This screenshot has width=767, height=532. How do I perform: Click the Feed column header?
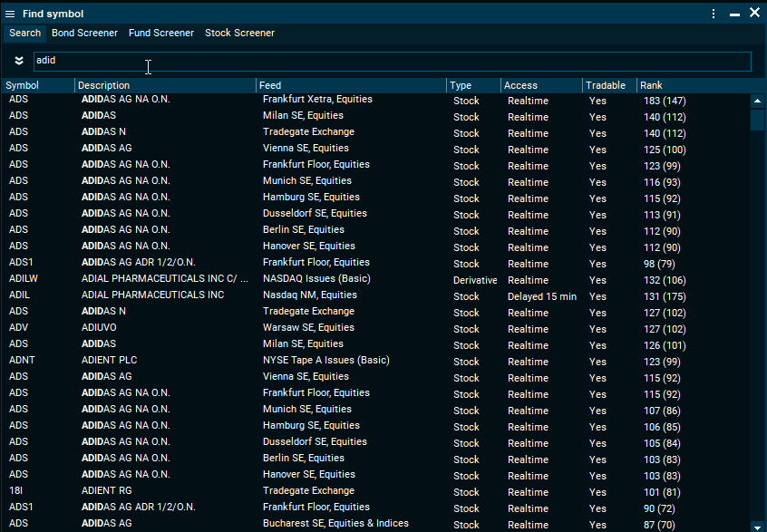[x=351, y=85]
